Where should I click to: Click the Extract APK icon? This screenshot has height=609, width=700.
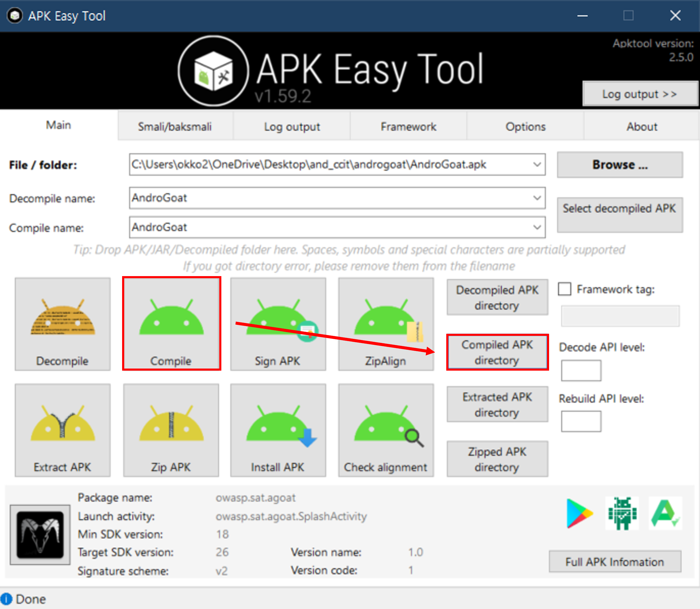pyautogui.click(x=62, y=430)
